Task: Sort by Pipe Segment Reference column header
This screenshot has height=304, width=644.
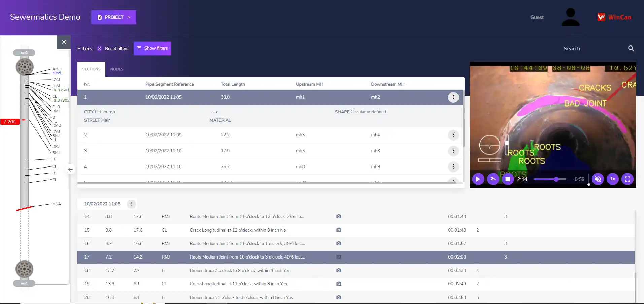Action: (x=169, y=84)
